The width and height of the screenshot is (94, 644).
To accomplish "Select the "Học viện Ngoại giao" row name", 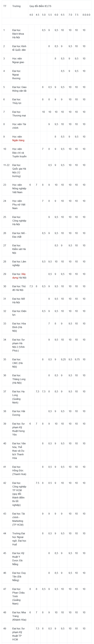I will pyautogui.click(x=19, y=60).
